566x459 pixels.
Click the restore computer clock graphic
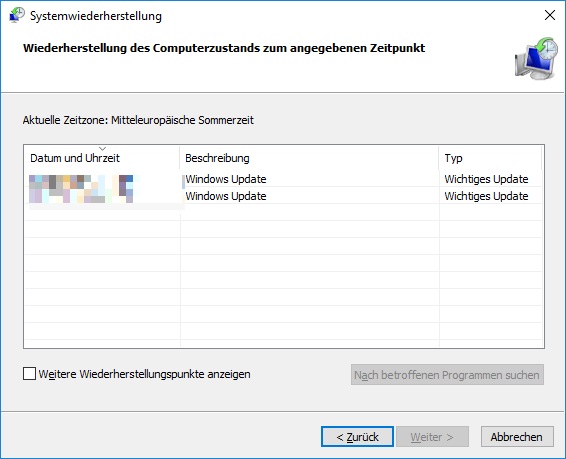[x=536, y=58]
